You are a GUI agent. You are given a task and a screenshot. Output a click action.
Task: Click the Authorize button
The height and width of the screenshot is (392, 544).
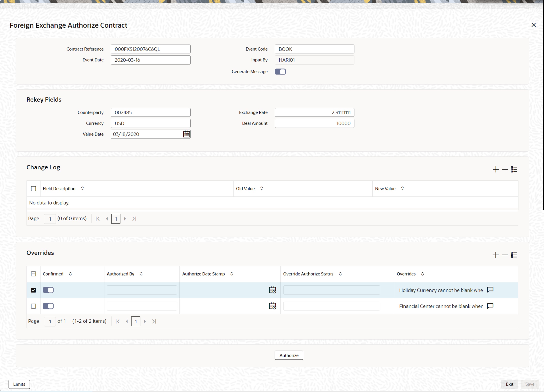(289, 355)
